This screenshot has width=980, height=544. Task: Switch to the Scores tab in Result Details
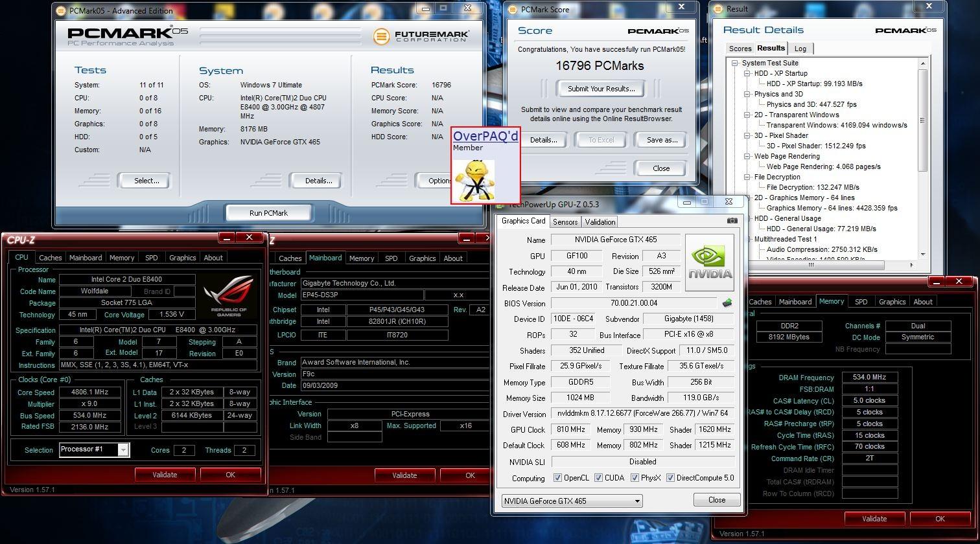(x=740, y=49)
